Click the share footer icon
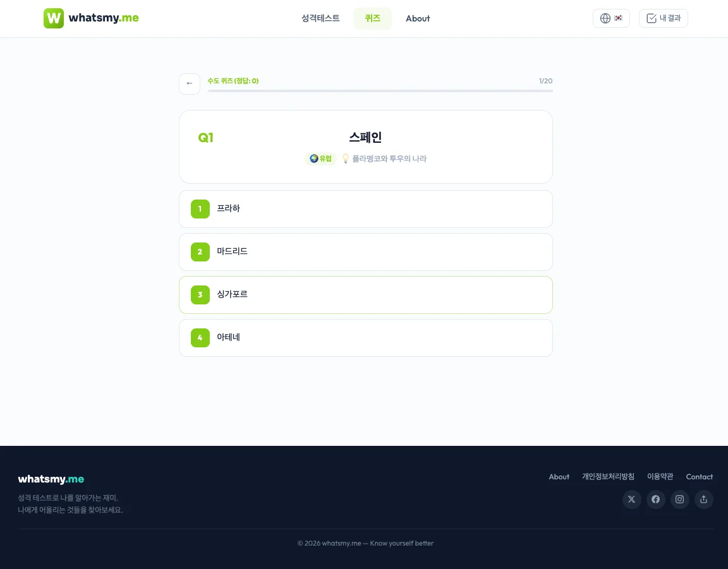 (x=704, y=500)
